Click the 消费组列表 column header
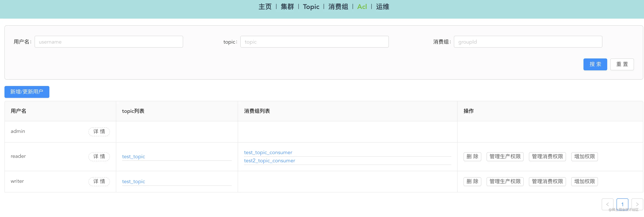 348,111
